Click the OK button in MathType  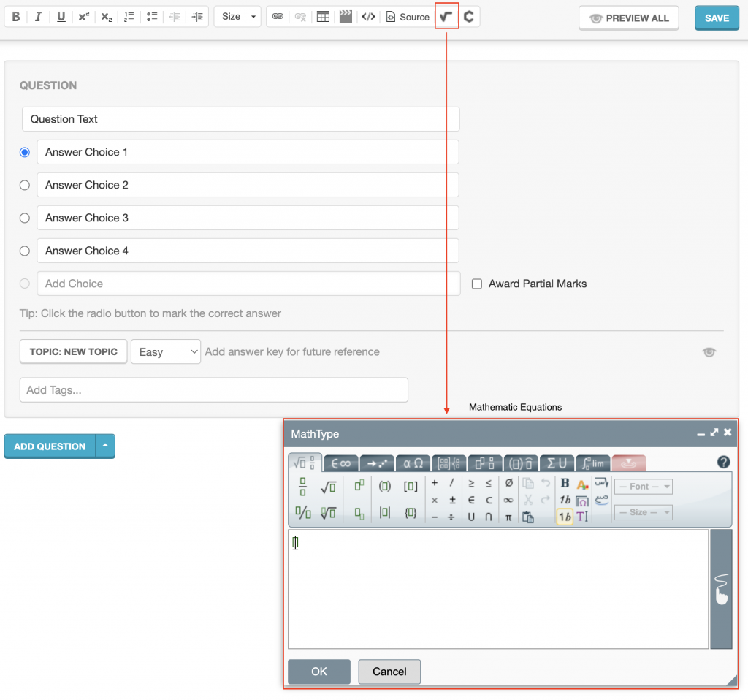[x=319, y=672]
